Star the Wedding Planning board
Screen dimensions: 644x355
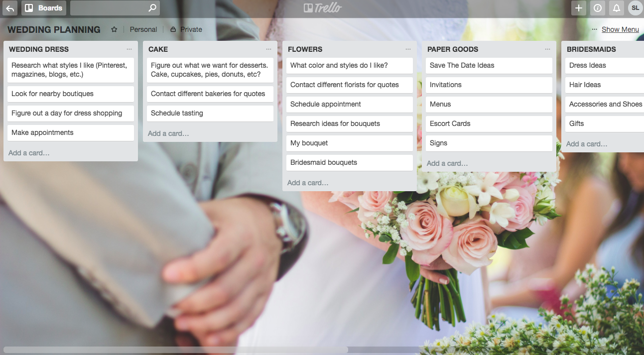pyautogui.click(x=114, y=29)
